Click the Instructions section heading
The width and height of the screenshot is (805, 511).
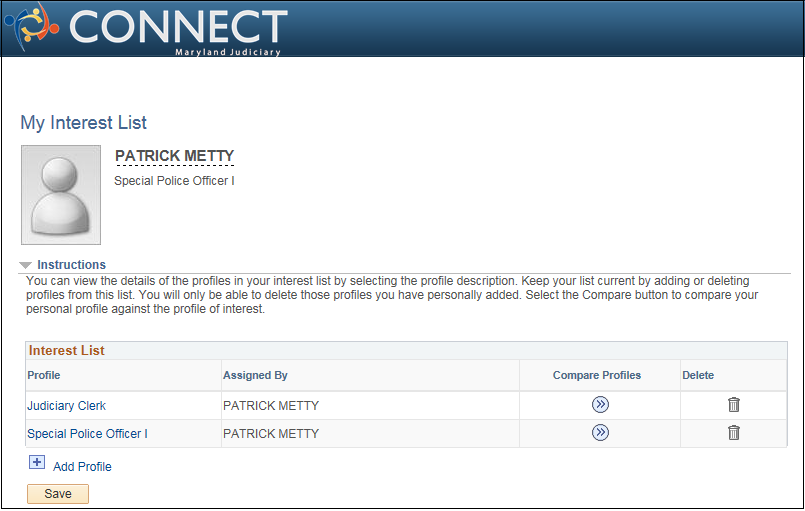[x=71, y=264]
